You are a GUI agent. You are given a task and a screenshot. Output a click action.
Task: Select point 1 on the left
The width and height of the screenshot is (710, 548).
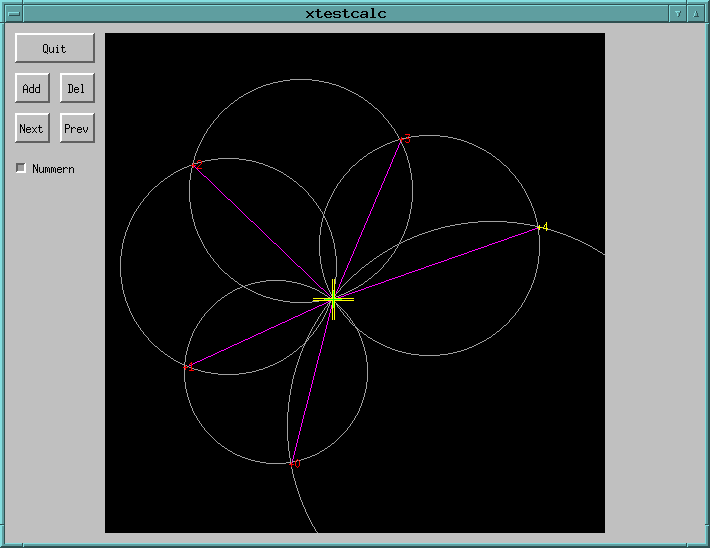(189, 368)
